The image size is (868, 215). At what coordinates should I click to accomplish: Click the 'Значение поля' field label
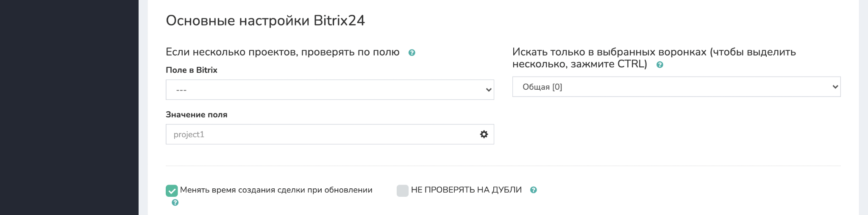click(197, 115)
